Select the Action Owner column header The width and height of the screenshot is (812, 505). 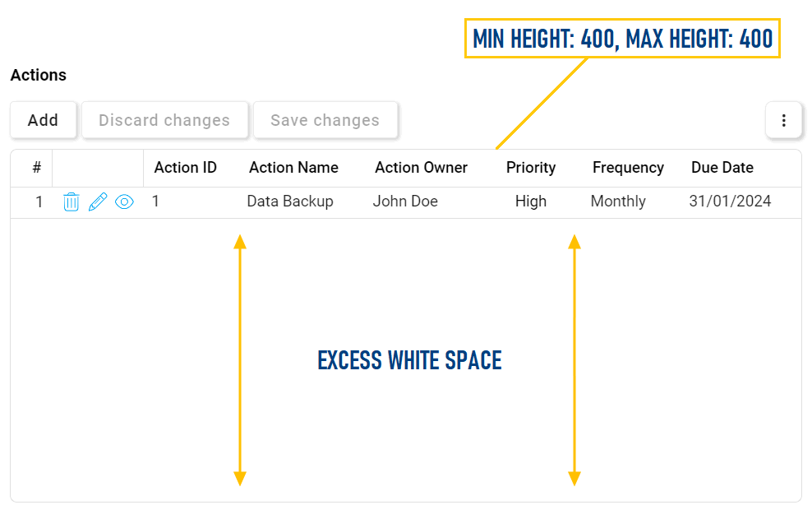tap(421, 168)
